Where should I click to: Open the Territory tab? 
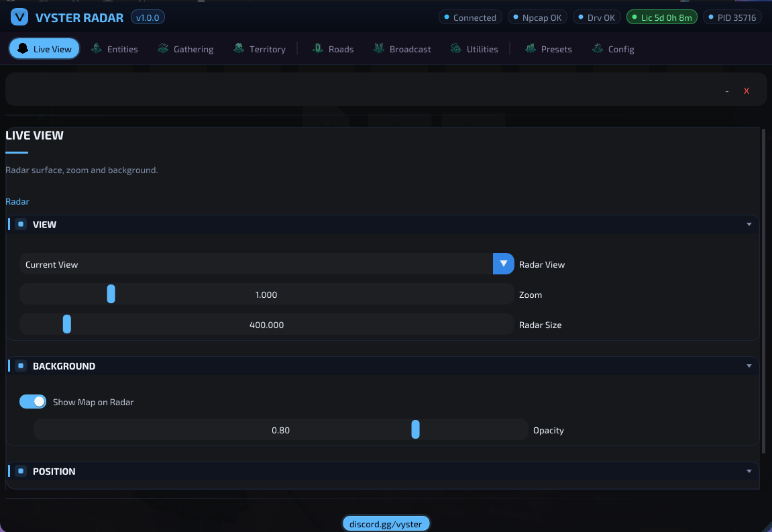pyautogui.click(x=260, y=49)
